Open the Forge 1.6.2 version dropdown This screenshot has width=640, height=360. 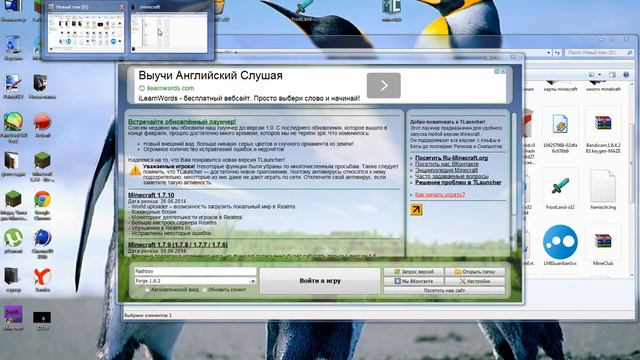[x=253, y=281]
